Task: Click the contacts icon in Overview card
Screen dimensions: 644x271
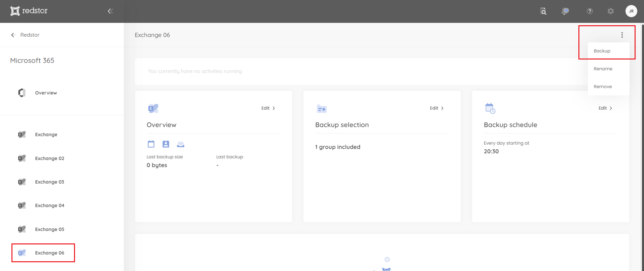Action: (x=166, y=144)
